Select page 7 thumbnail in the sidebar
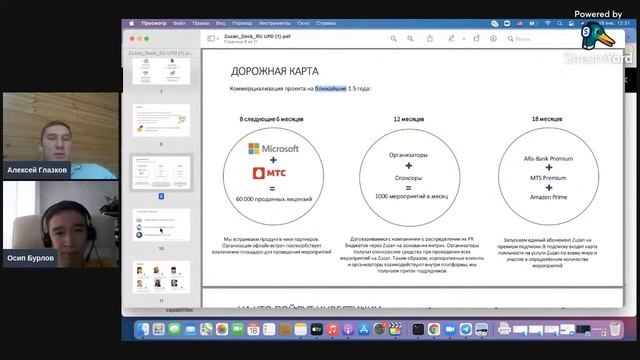Viewport: 640px width, 360px height. point(161,71)
